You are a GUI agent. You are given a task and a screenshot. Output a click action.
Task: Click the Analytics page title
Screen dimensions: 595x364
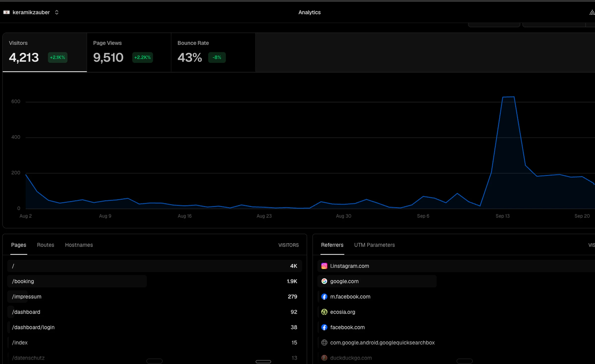(309, 12)
